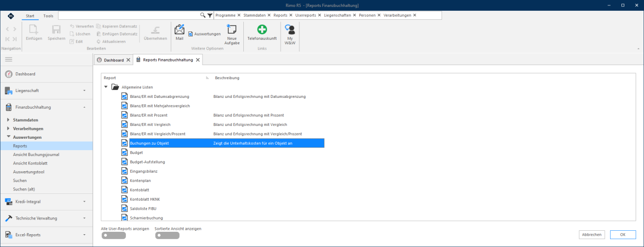Toggle Sortierte Ansicht anzeigen switch

[x=167, y=236]
